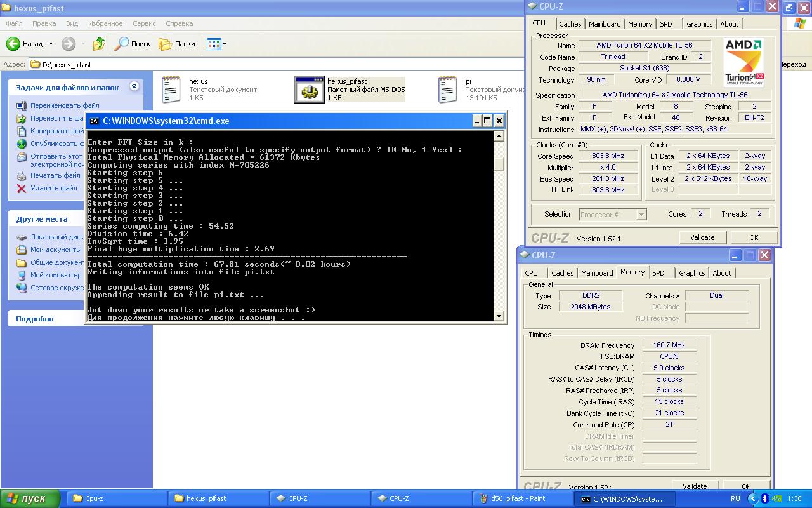Switch to Graphics tab in lower CPU-Z
This screenshot has height=508, width=812.
[x=691, y=273]
